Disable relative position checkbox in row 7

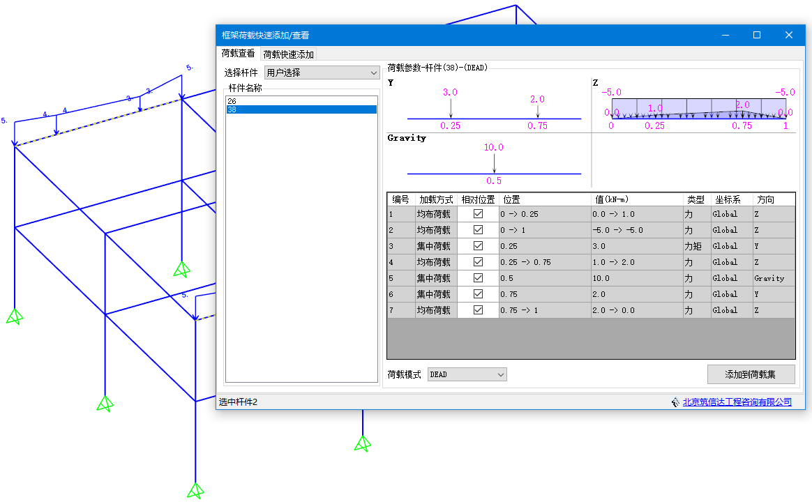(478, 310)
